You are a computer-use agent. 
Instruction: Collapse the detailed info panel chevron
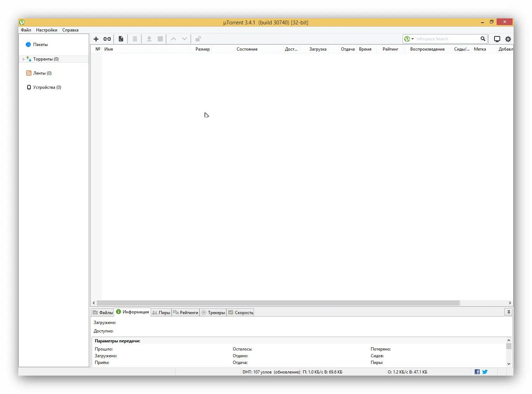508,312
